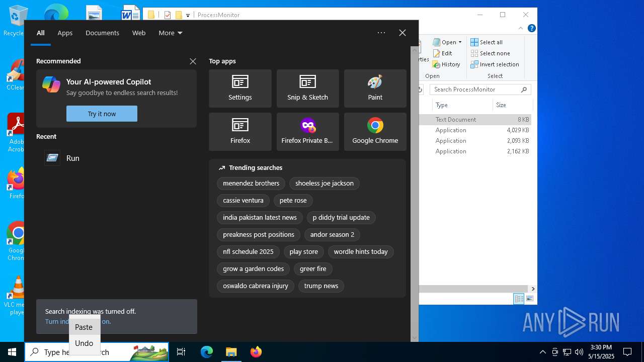This screenshot has width=644, height=362.
Task: Open Paint from Top apps
Action: click(x=375, y=88)
